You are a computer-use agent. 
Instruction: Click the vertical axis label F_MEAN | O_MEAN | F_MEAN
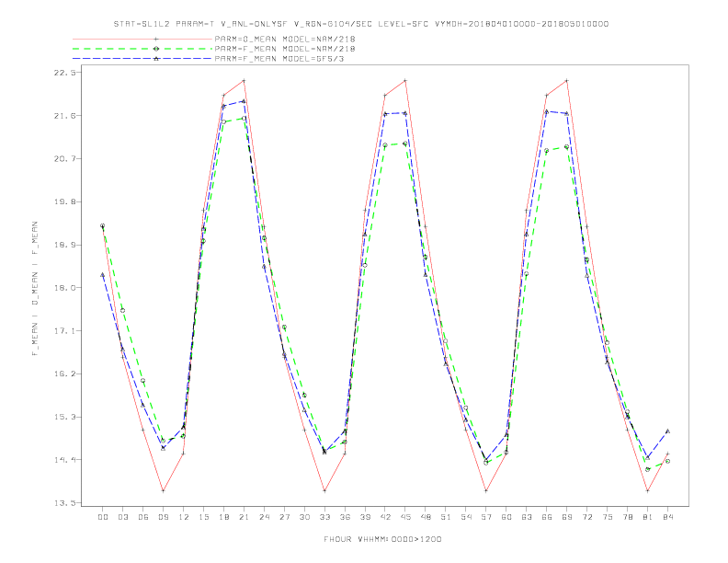35,289
